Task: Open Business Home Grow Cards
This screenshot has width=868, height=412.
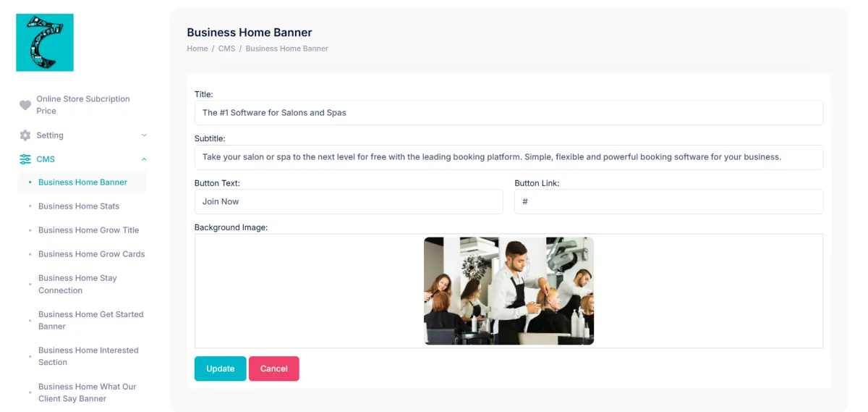Action: [91, 254]
